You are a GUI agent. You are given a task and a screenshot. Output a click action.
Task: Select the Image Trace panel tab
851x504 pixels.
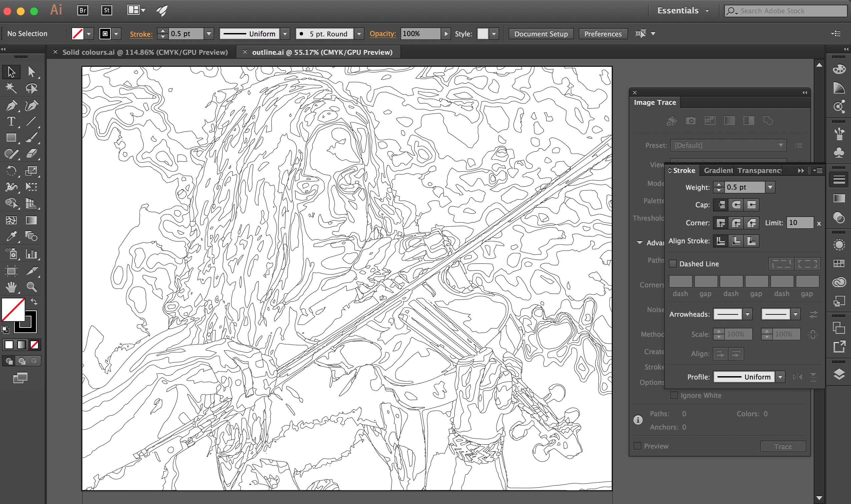click(655, 102)
